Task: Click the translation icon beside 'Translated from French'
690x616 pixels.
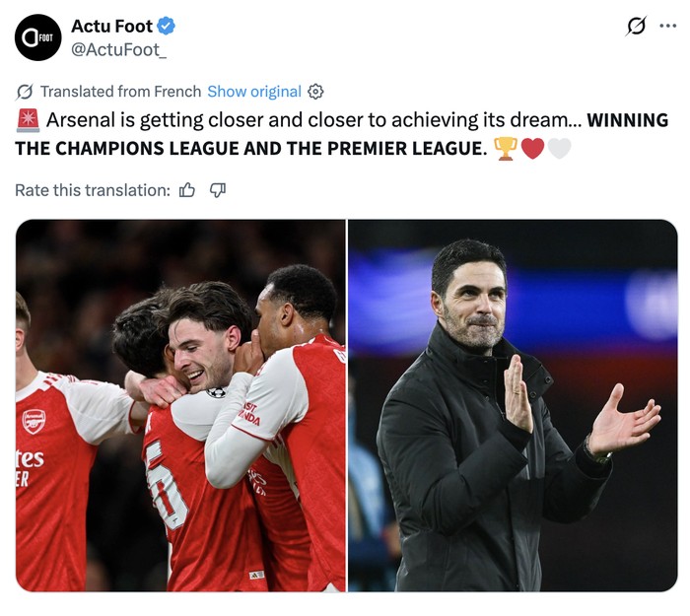Action: point(25,92)
